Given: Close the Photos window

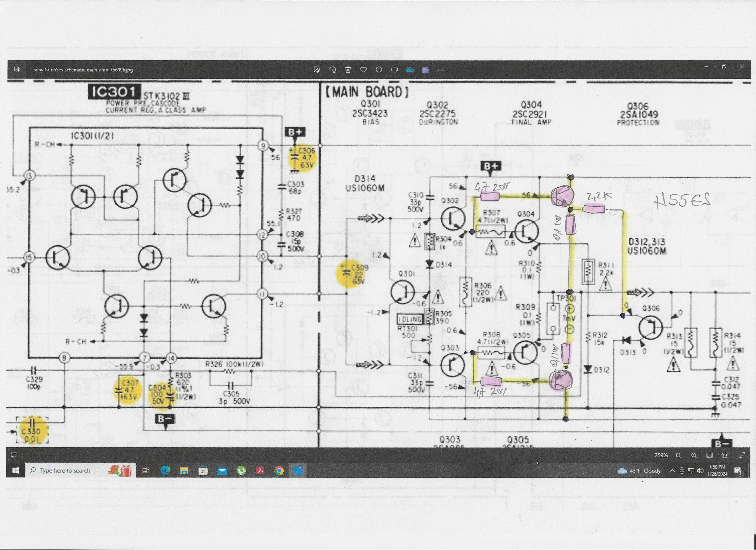Looking at the screenshot, I should [742, 66].
